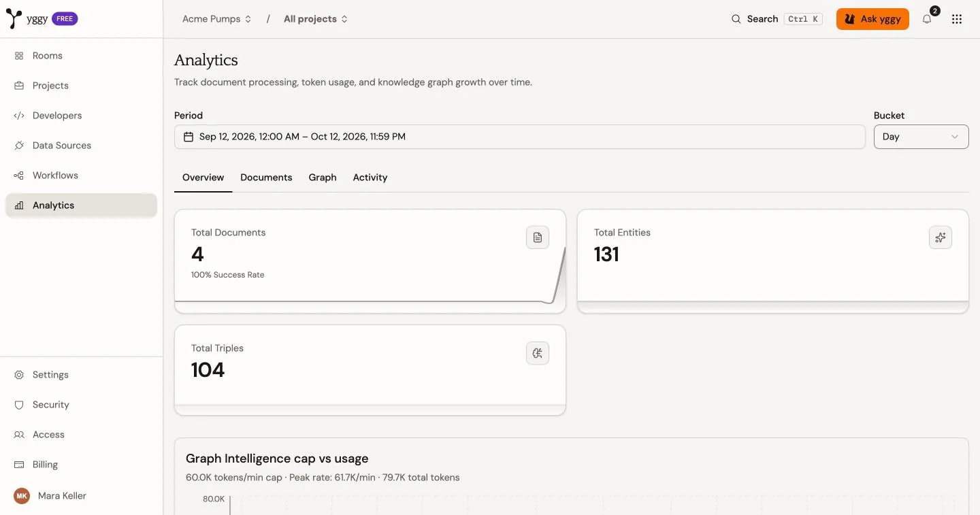Click the Analytics bar chart icon
The height and width of the screenshot is (515, 980).
tap(19, 205)
